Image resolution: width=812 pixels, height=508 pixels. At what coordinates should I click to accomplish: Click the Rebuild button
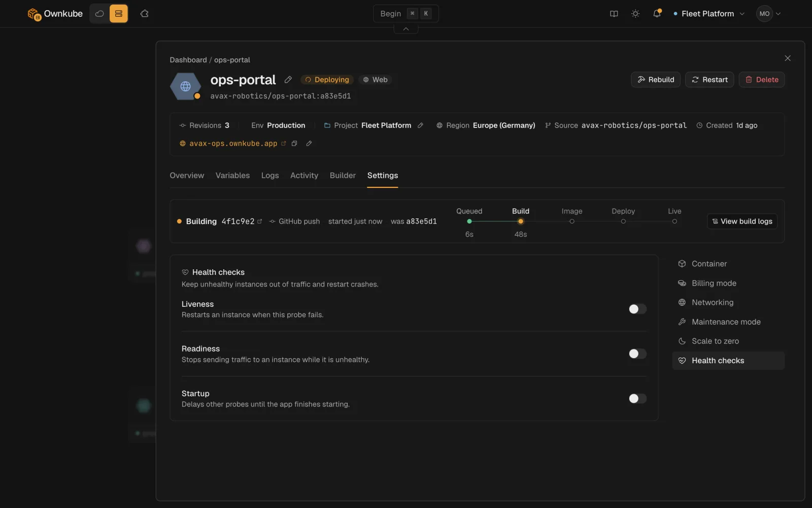point(656,80)
